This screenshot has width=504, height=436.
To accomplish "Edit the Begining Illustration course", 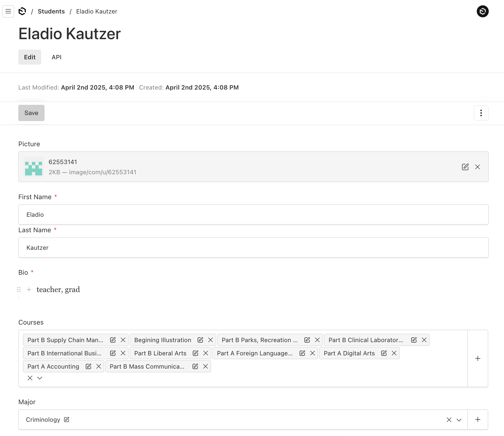I will [x=200, y=340].
